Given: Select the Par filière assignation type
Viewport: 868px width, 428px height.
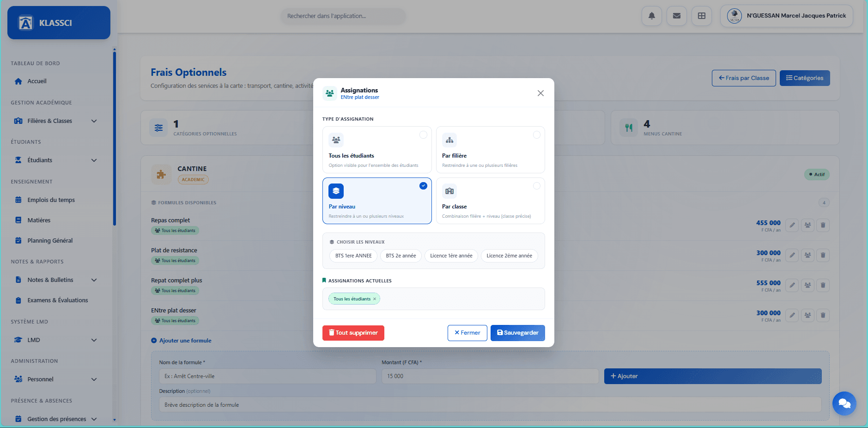Looking at the screenshot, I should pos(491,150).
